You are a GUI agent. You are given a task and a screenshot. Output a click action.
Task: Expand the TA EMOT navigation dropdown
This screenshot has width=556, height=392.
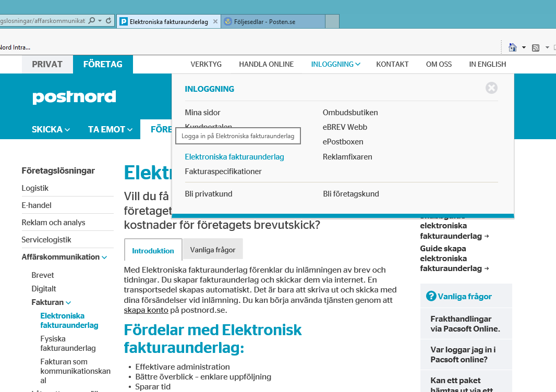[110, 129]
